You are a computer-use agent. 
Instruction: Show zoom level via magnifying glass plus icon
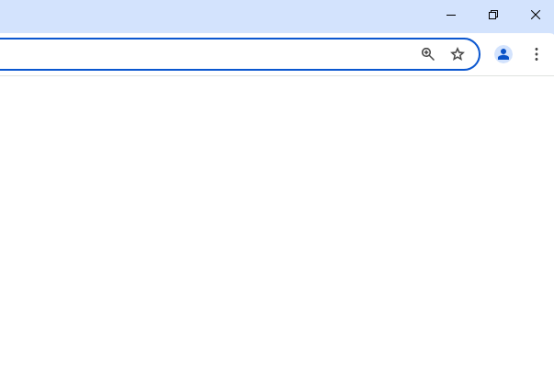pyautogui.click(x=428, y=54)
